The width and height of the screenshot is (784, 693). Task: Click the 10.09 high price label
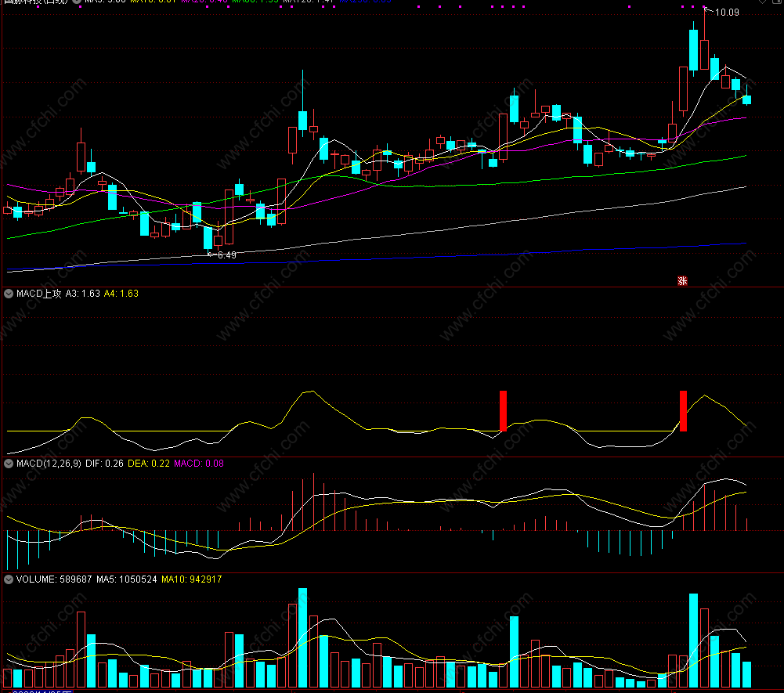727,13
